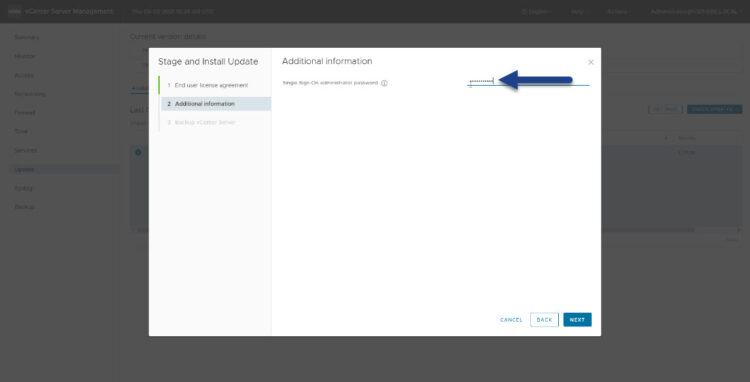Viewport: 750px width, 382px height.
Task: Open Networking in the vCenter sidebar
Action: (30, 94)
